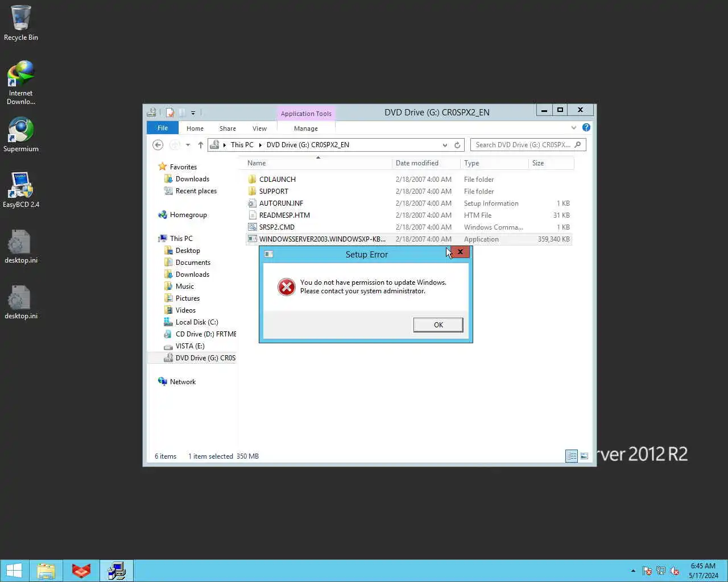Image resolution: width=728 pixels, height=582 pixels.
Task: Click the New folder quick access icon
Action: [182, 113]
